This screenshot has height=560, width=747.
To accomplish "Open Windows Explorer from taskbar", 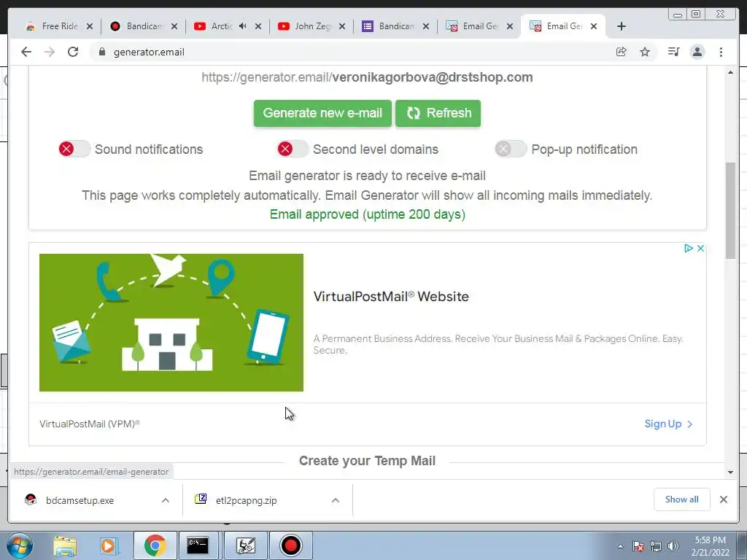I will [x=65, y=545].
